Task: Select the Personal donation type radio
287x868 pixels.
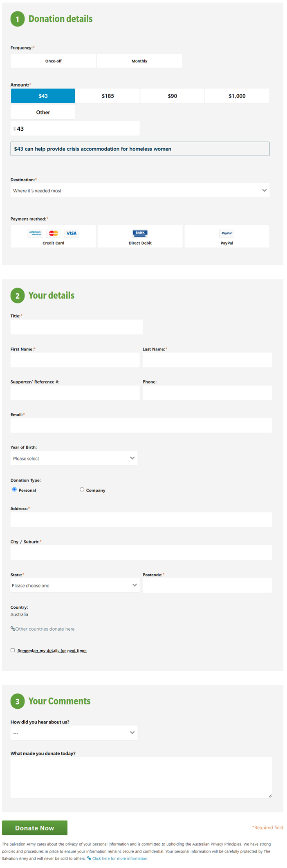Action: [15, 489]
